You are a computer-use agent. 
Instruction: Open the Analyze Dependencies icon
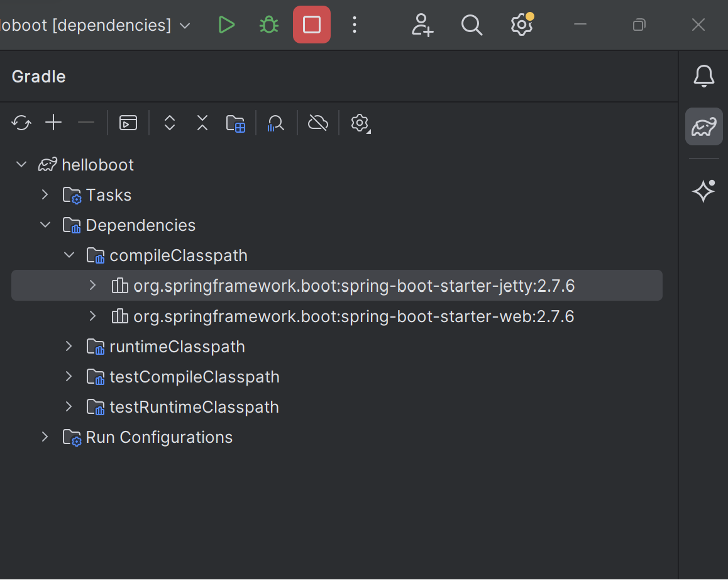coord(276,123)
